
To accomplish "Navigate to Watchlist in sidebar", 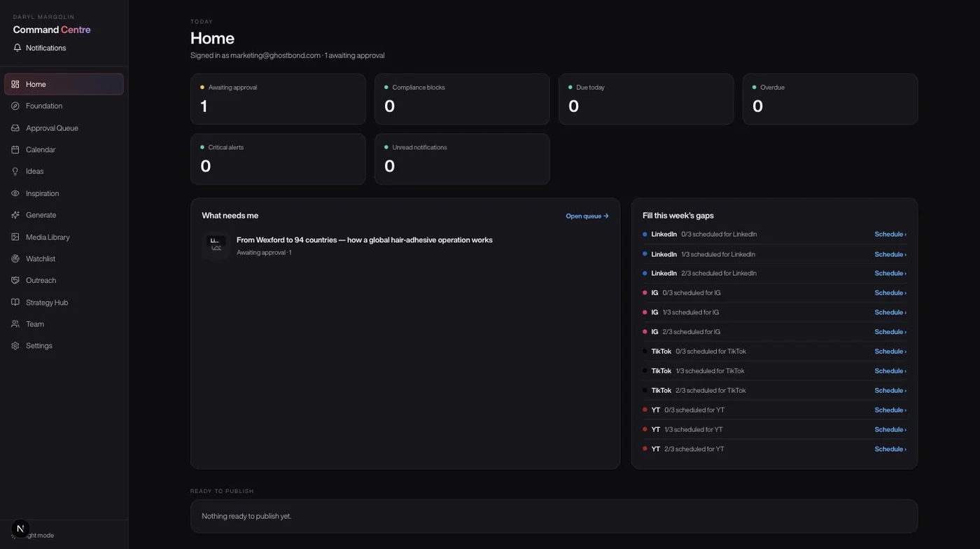I will point(64,259).
